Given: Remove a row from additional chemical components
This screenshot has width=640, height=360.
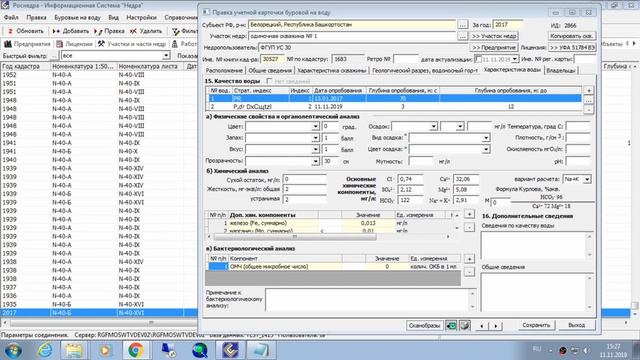Looking at the screenshot, I should (x=469, y=227).
